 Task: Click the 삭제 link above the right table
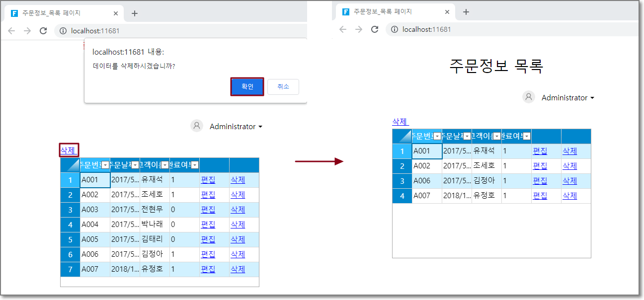(400, 122)
